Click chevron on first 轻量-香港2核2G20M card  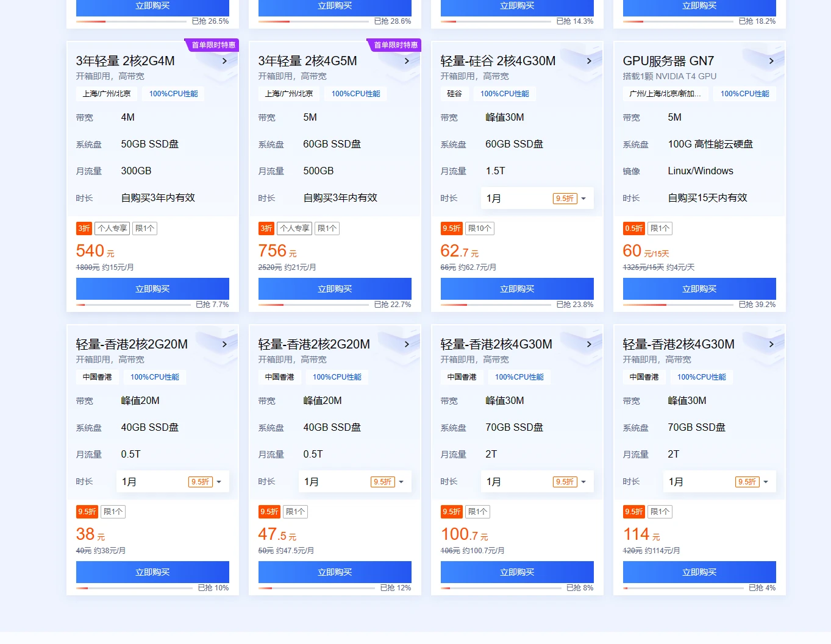coord(224,344)
